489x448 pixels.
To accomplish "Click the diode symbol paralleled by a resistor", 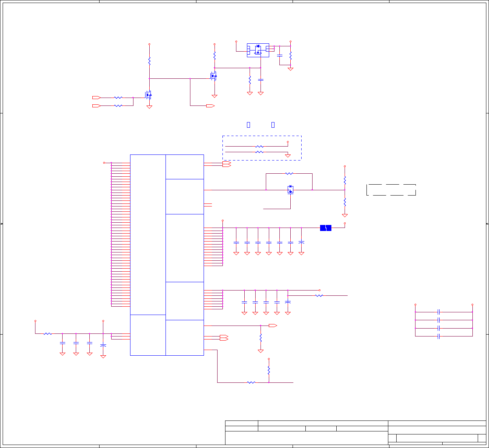I will pyautogui.click(x=290, y=190).
